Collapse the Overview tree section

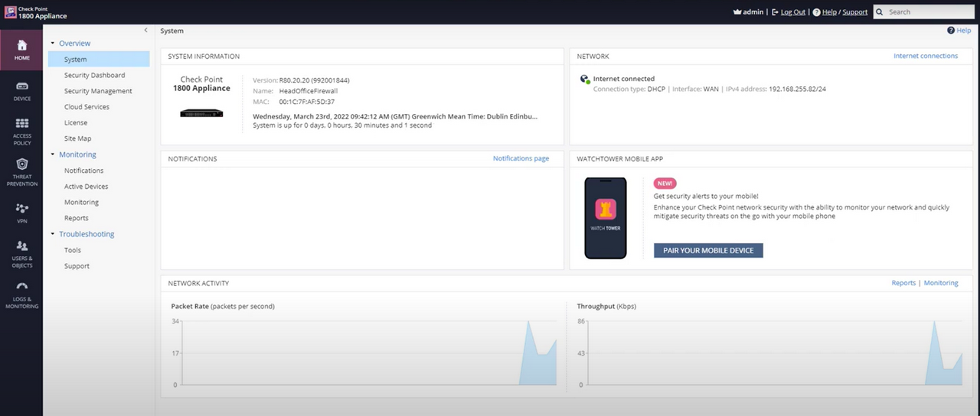[x=53, y=44]
